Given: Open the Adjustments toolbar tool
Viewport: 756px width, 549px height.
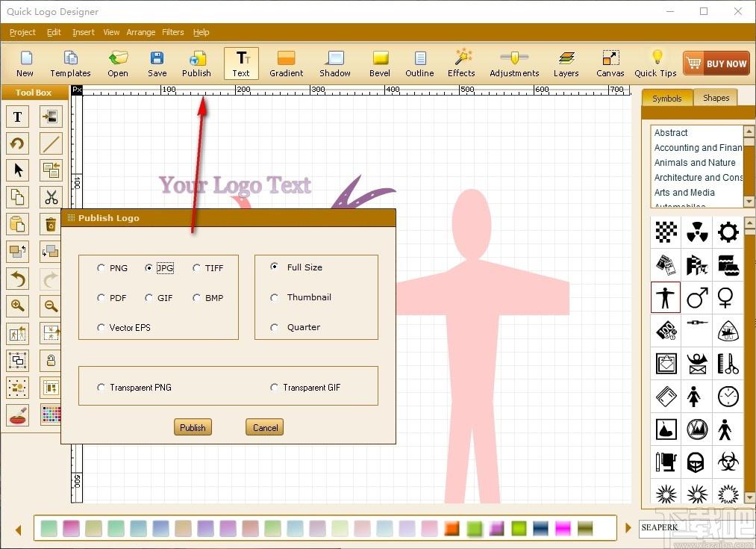Looking at the screenshot, I should pyautogui.click(x=514, y=63).
